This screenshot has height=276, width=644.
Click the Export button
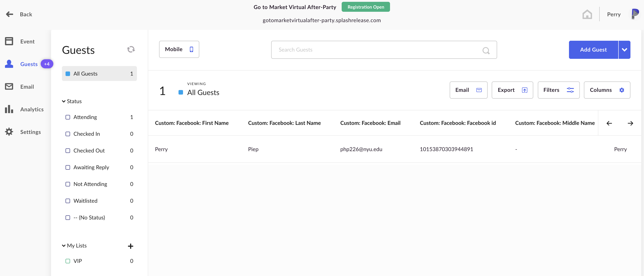click(x=512, y=90)
